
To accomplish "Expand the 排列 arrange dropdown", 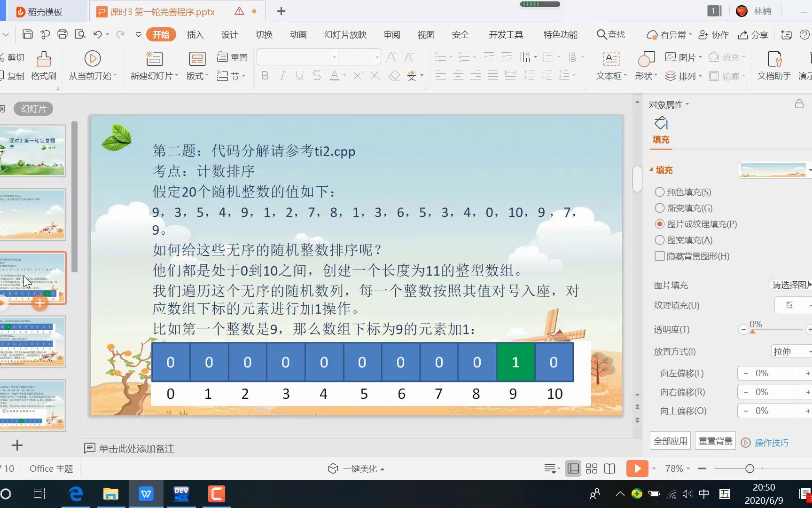I will [x=684, y=75].
